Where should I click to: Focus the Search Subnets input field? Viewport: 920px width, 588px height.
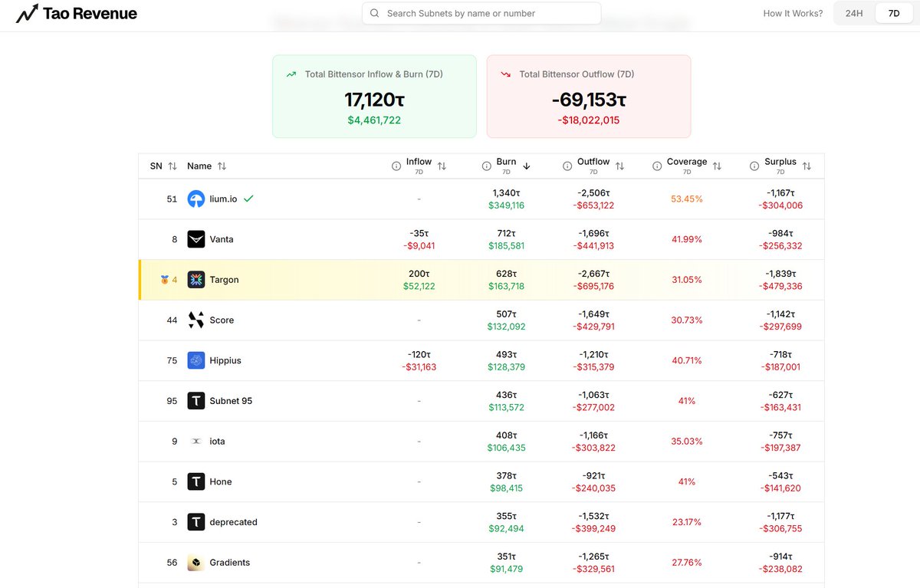[481, 13]
